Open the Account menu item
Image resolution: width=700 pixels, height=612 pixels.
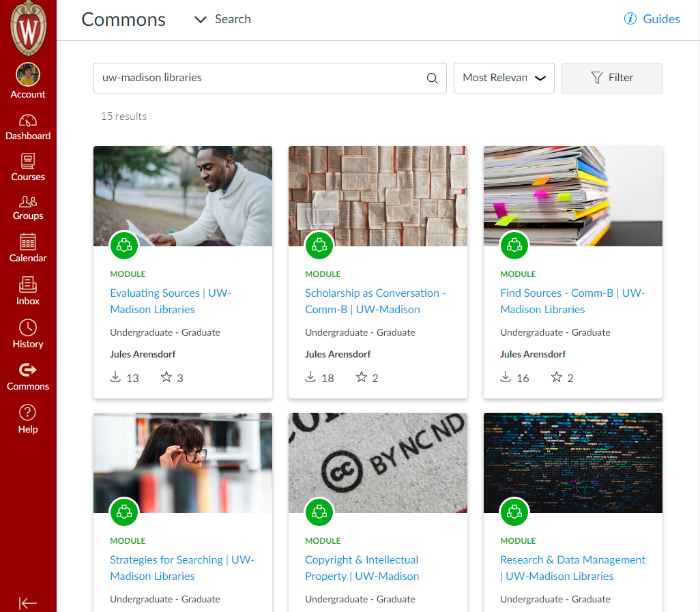tap(28, 82)
